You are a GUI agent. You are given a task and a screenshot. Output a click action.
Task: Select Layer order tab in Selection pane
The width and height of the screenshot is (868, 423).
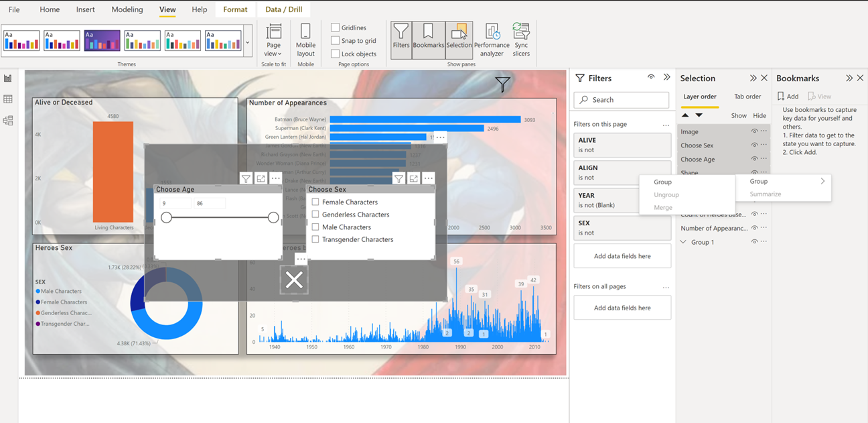click(x=700, y=97)
